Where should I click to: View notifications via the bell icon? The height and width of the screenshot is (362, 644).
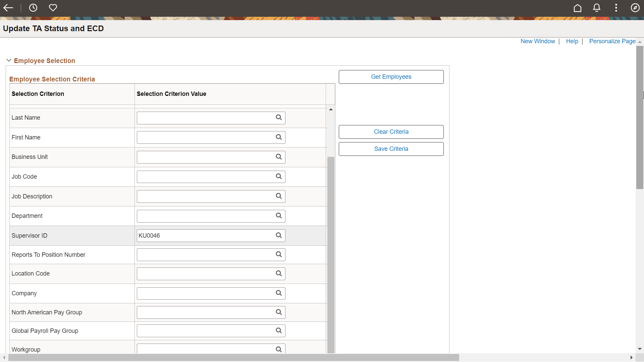597,8
